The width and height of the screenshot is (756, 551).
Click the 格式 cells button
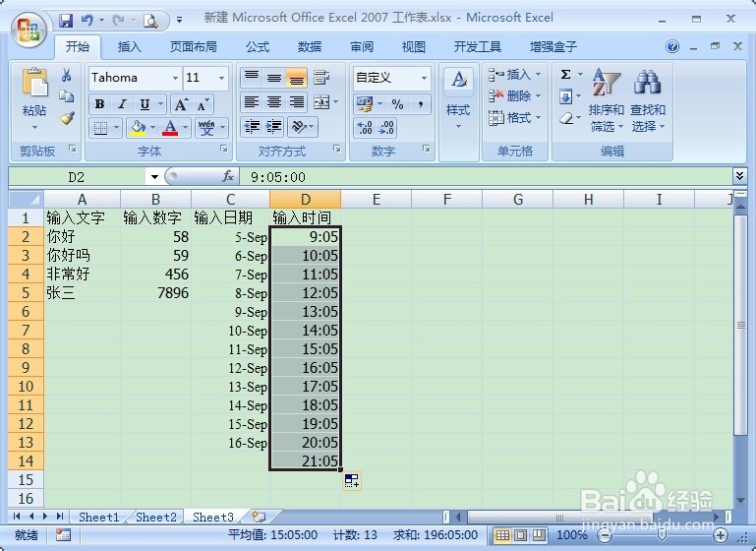point(515,117)
